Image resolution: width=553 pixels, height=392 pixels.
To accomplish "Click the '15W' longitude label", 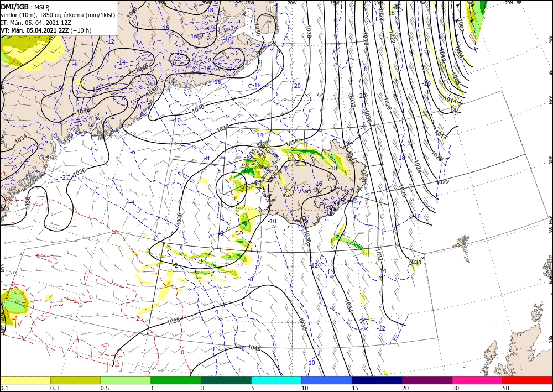I will [x=335, y=3].
